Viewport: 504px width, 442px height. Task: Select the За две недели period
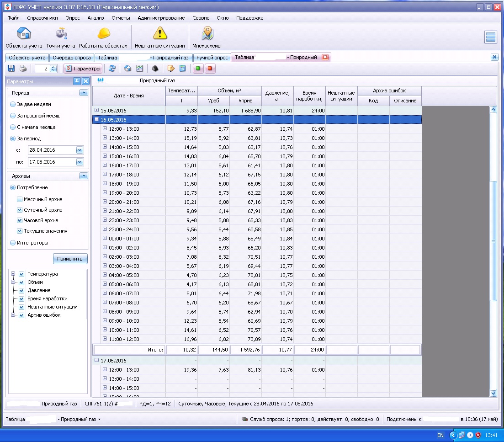click(13, 104)
